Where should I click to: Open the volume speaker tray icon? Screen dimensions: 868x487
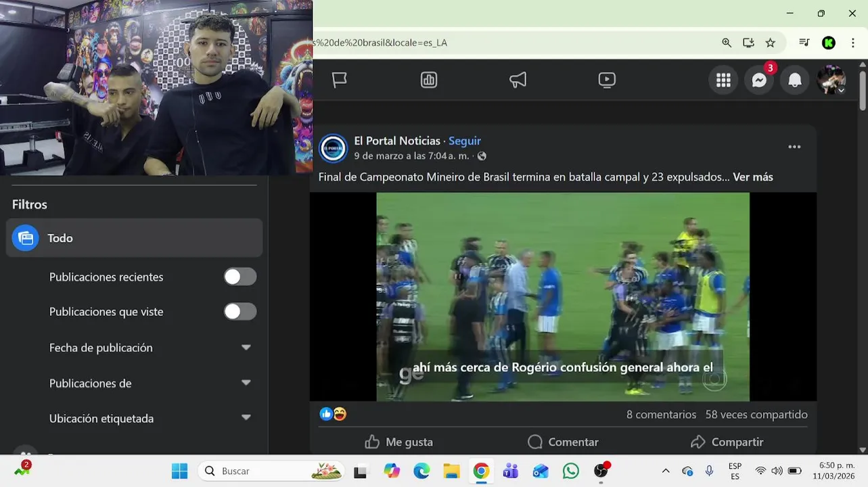point(777,471)
